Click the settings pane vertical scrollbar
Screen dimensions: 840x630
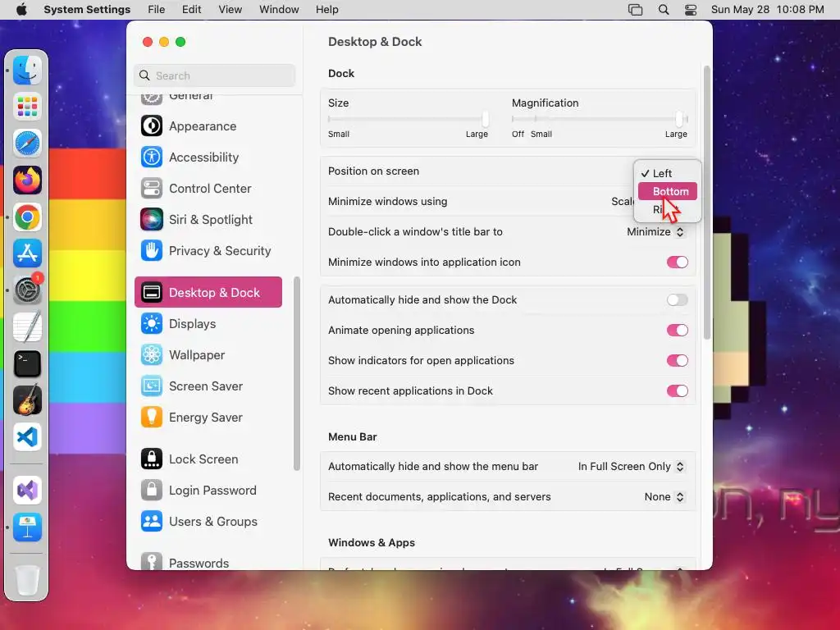tap(706, 202)
